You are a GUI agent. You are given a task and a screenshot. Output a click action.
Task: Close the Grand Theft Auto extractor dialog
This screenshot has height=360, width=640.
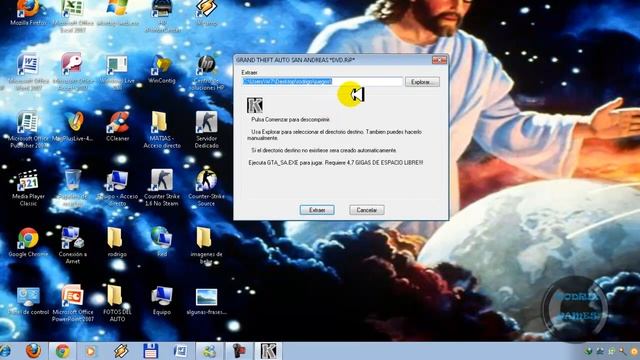tap(440, 60)
